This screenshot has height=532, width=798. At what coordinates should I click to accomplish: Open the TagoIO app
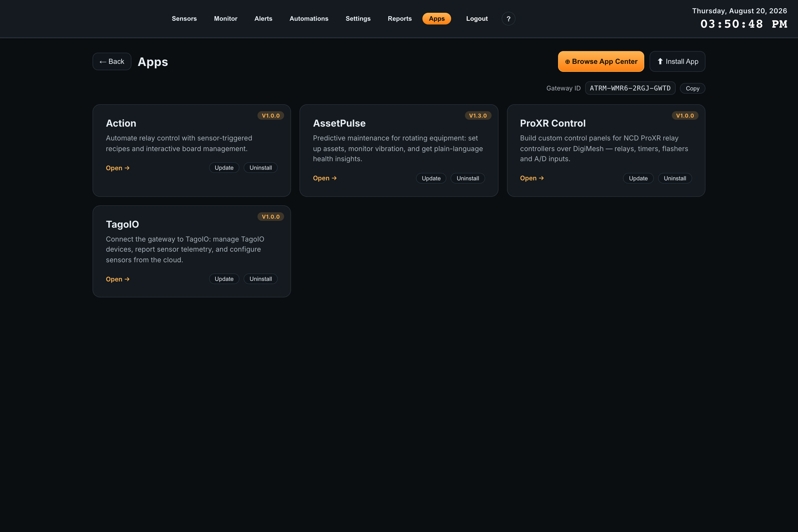pos(118,279)
